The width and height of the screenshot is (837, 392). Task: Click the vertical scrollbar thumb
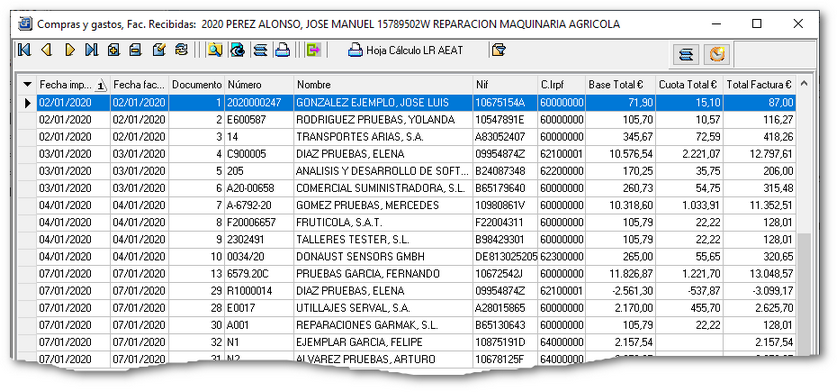pos(804,296)
